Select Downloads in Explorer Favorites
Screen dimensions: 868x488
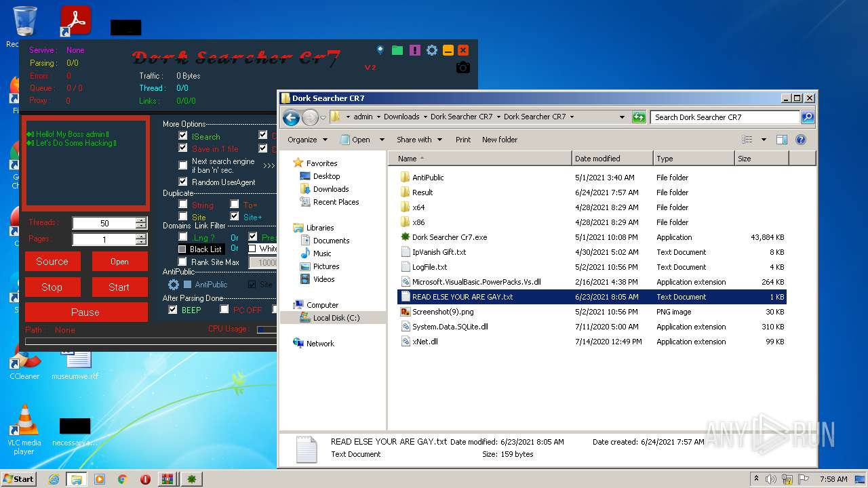coord(331,189)
